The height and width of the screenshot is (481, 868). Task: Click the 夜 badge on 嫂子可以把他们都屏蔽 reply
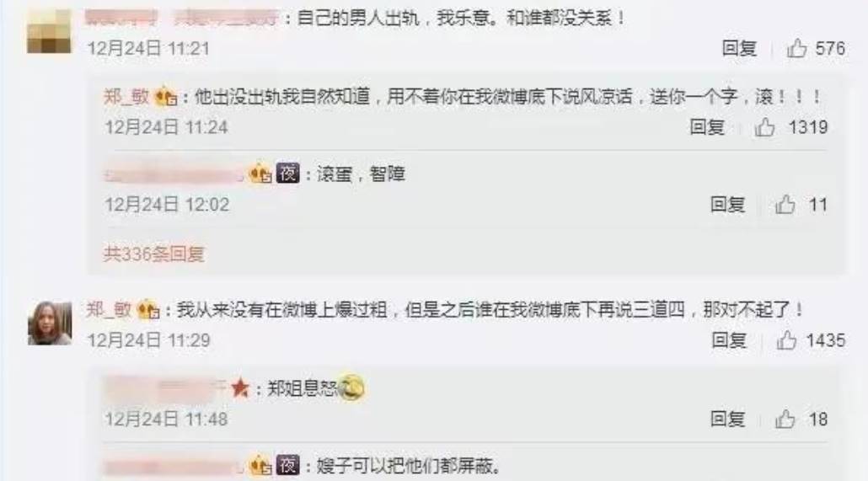click(x=288, y=465)
